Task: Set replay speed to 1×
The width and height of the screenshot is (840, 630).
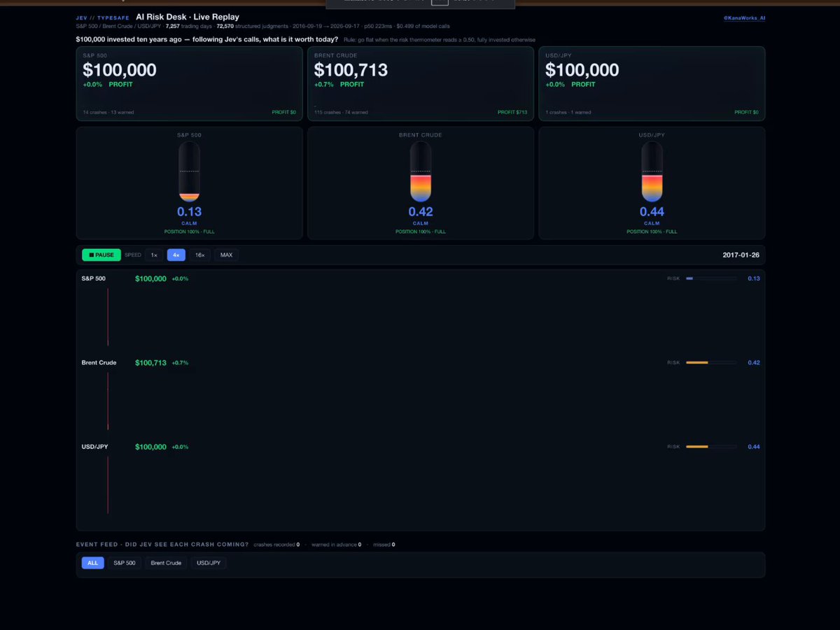Action: coord(154,255)
